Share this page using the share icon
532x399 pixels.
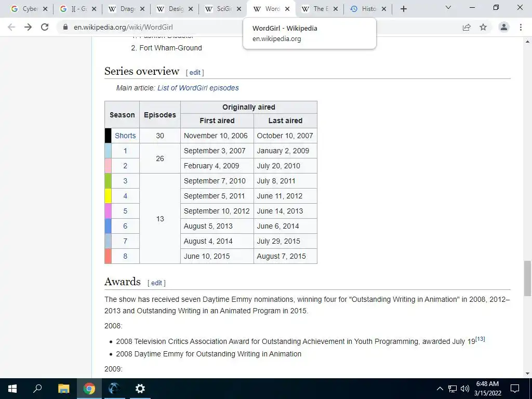[x=467, y=27]
